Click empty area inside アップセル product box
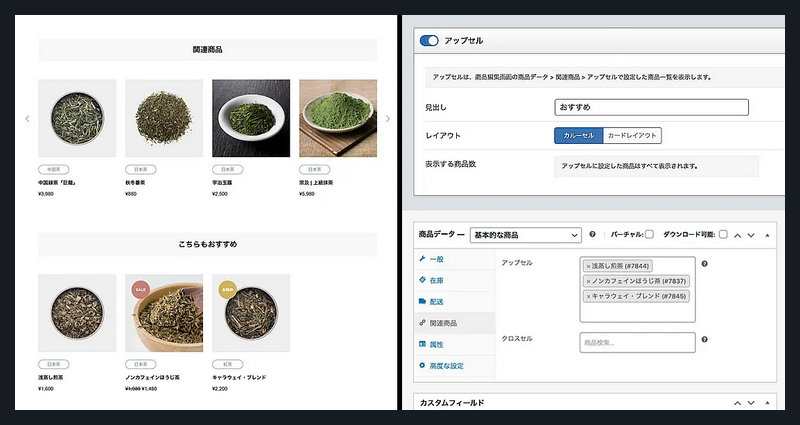The image size is (800, 425). pos(637,313)
